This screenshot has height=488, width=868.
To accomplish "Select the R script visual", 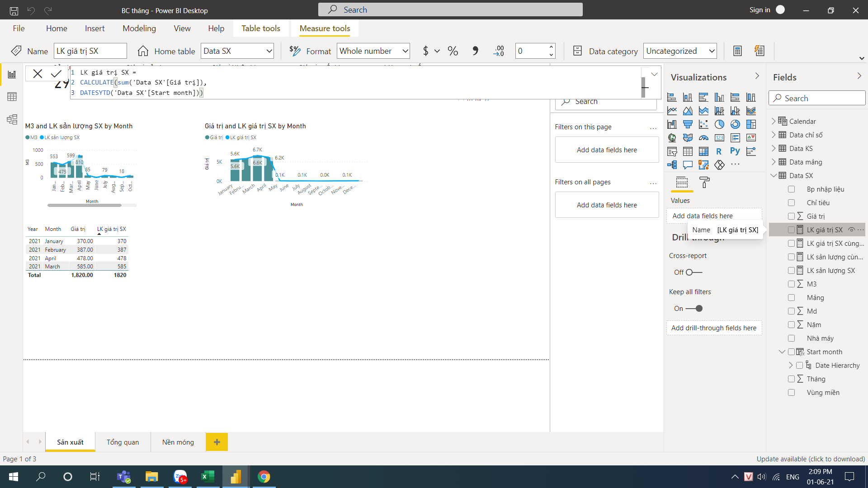I will tap(719, 151).
